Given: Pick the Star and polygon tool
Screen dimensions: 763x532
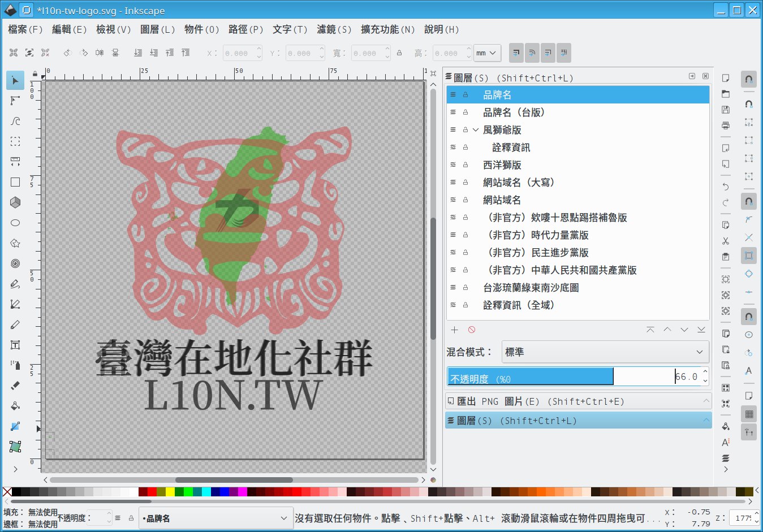Looking at the screenshot, I should click(15, 243).
